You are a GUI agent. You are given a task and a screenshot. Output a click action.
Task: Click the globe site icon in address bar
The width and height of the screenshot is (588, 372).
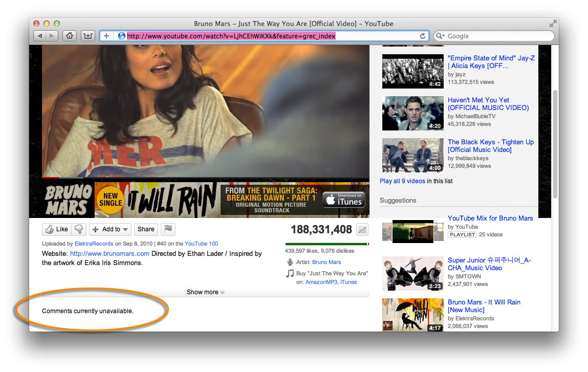[121, 36]
